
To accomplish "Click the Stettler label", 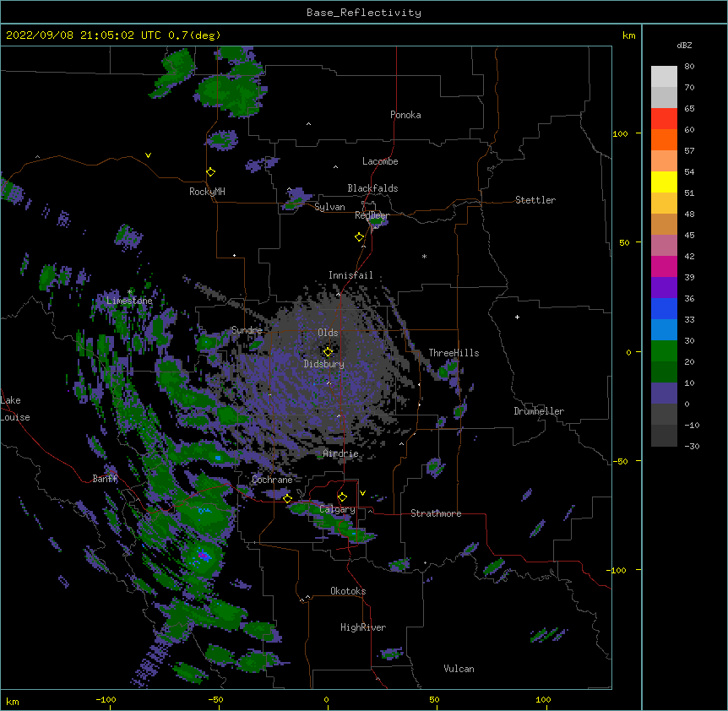I will [535, 200].
